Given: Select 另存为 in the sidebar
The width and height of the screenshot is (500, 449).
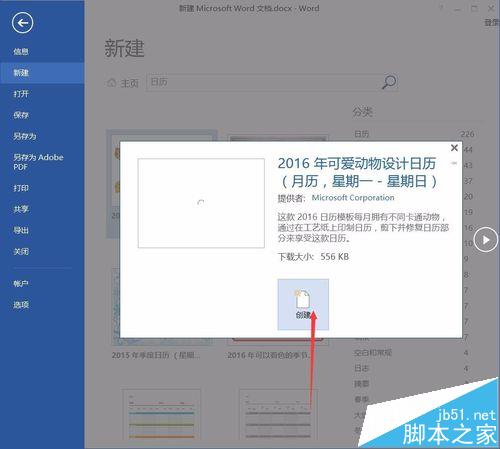Looking at the screenshot, I should 25,136.
